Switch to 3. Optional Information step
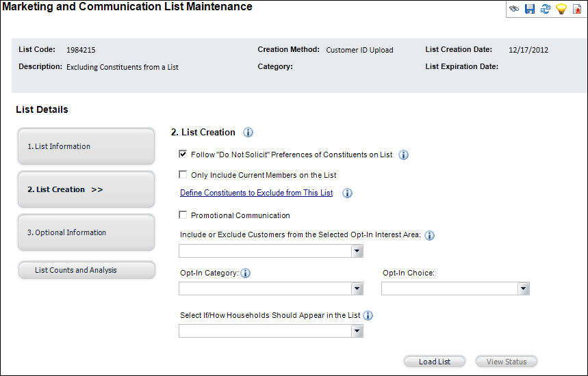This screenshot has height=376, width=588. (86, 232)
